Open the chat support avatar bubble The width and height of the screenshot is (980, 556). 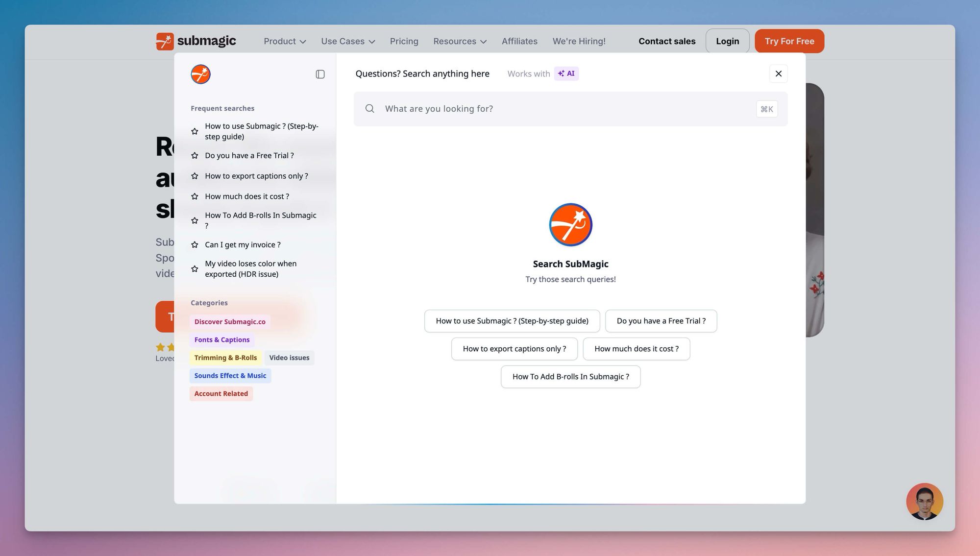(x=924, y=501)
